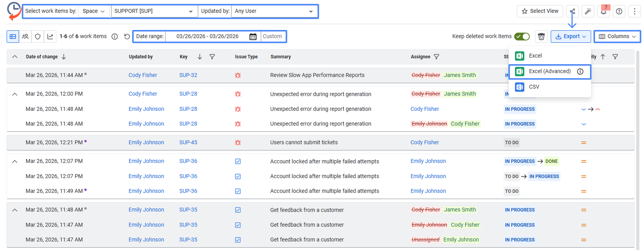The width and height of the screenshot is (644, 250).
Task: Open the share icon button
Action: point(572,11)
